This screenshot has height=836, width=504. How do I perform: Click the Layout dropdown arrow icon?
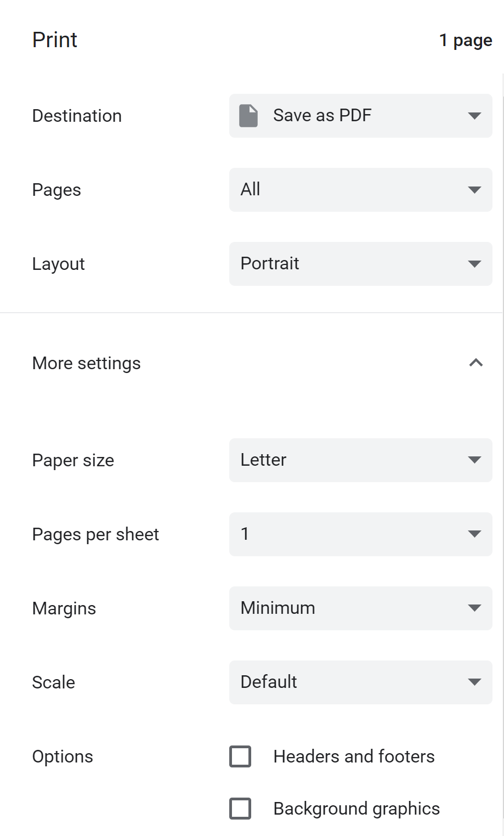[x=474, y=264]
